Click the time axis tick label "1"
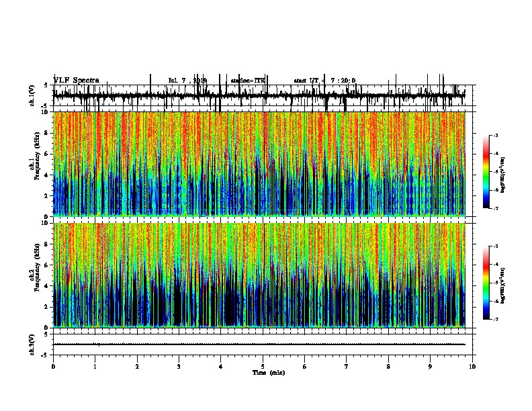Screen dimensions: 532x411 point(95,366)
